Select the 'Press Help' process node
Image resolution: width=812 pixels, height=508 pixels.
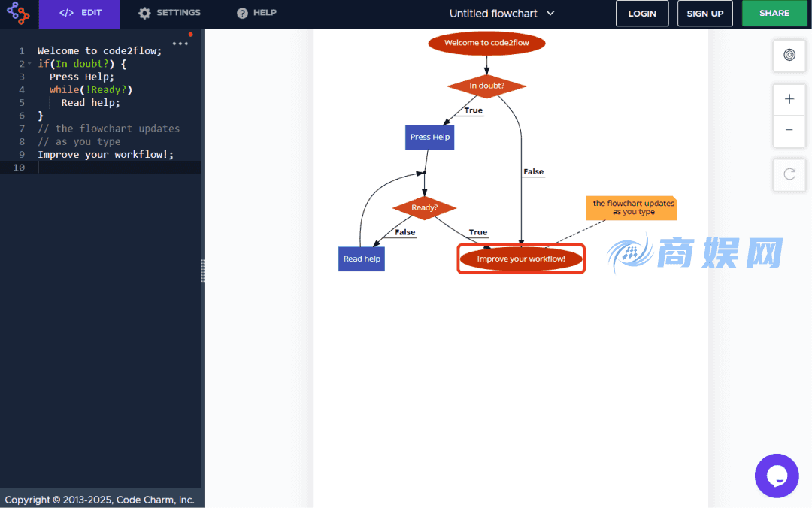[x=430, y=138]
